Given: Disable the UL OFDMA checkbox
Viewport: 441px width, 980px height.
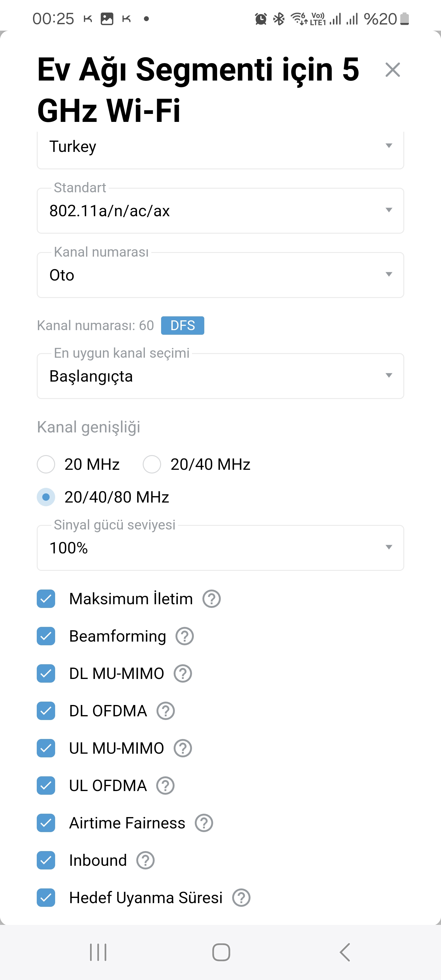Looking at the screenshot, I should tap(46, 786).
